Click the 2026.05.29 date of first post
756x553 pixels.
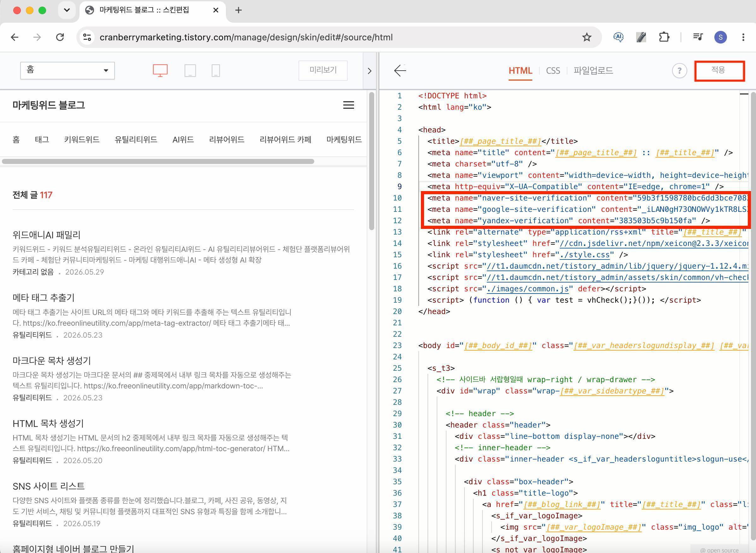[x=85, y=272]
